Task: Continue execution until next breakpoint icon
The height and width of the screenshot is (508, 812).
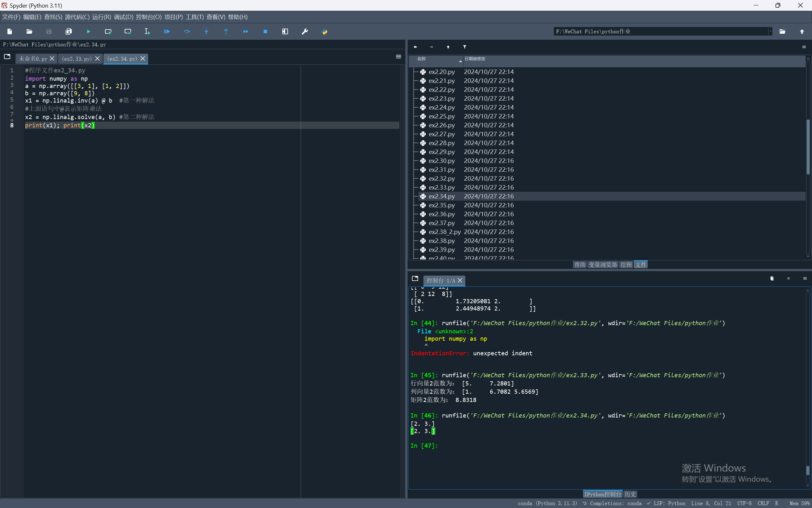Action: 246,31
